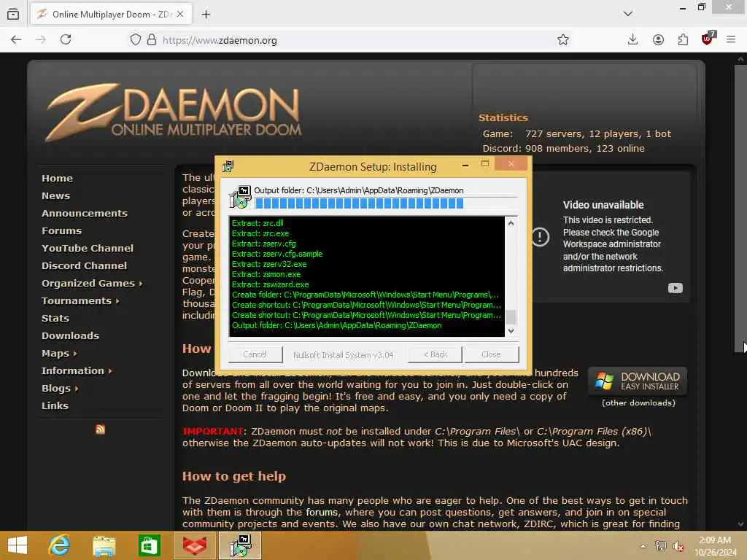Expand Information submenu
Screen dimensions: 747x560
[x=77, y=370]
